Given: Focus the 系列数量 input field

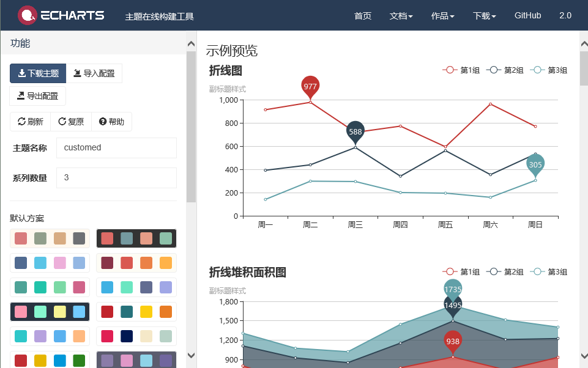Looking at the screenshot, I should pyautogui.click(x=116, y=178).
